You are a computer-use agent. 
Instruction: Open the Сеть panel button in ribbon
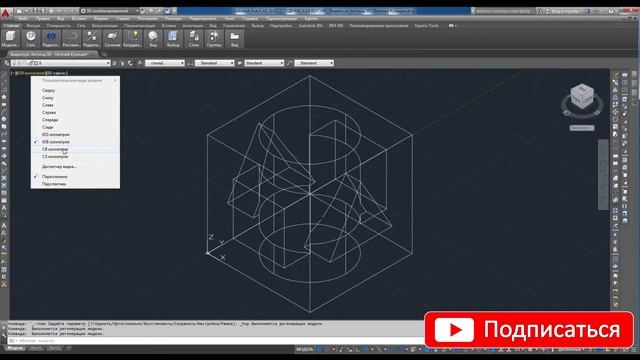31,39
